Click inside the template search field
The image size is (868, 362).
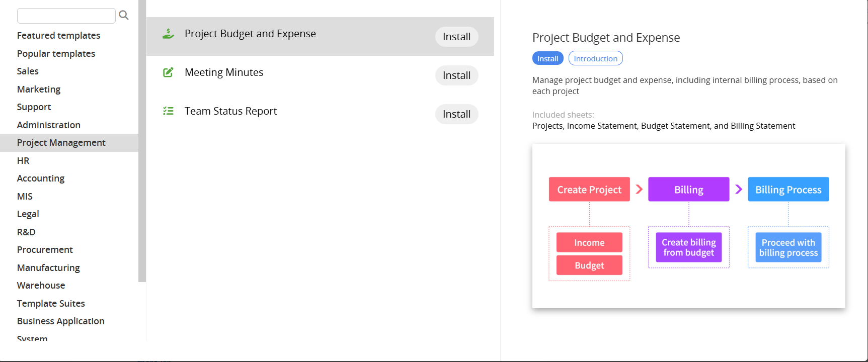[66, 16]
